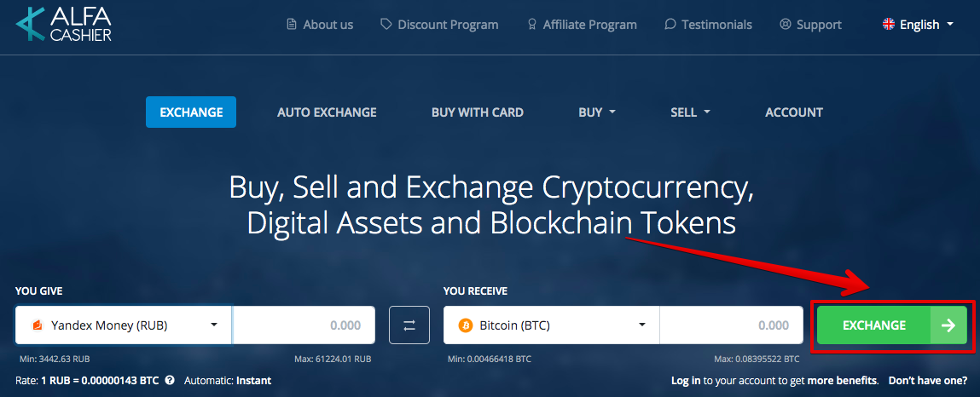Expand the SELL menu
The width and height of the screenshot is (980, 397).
691,112
